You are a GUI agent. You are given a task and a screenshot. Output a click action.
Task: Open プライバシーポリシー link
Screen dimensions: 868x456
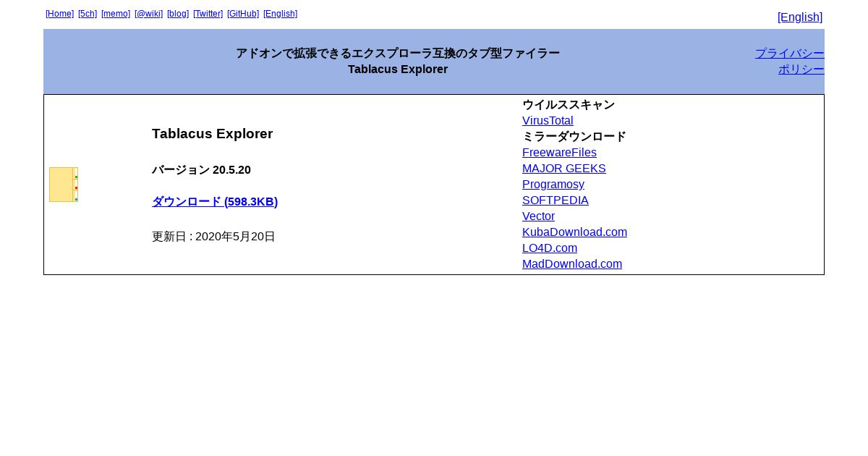[x=790, y=62]
